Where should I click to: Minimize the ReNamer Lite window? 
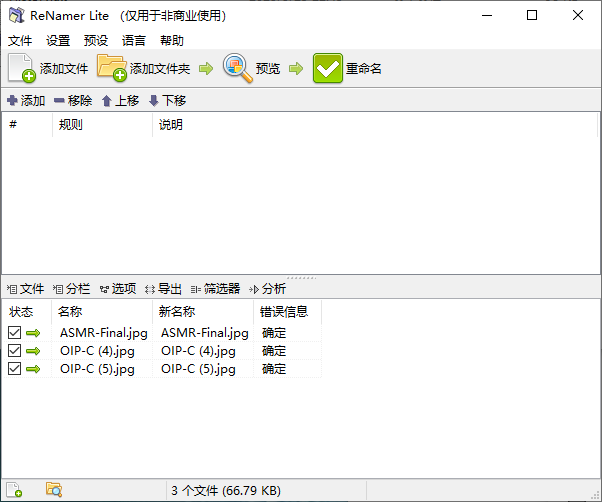(x=487, y=15)
